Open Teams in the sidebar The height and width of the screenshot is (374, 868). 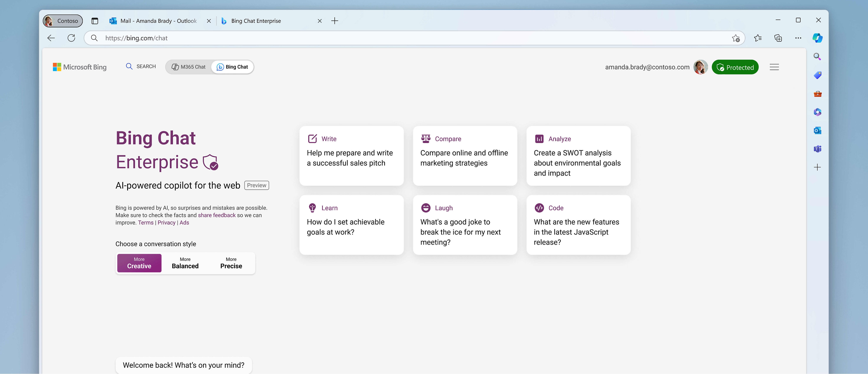(817, 149)
